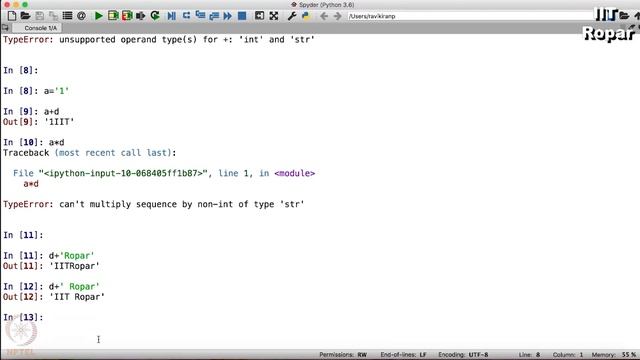Image resolution: width=640 pixels, height=360 pixels.
Task: Click Line 8 status entry
Action: click(x=529, y=355)
